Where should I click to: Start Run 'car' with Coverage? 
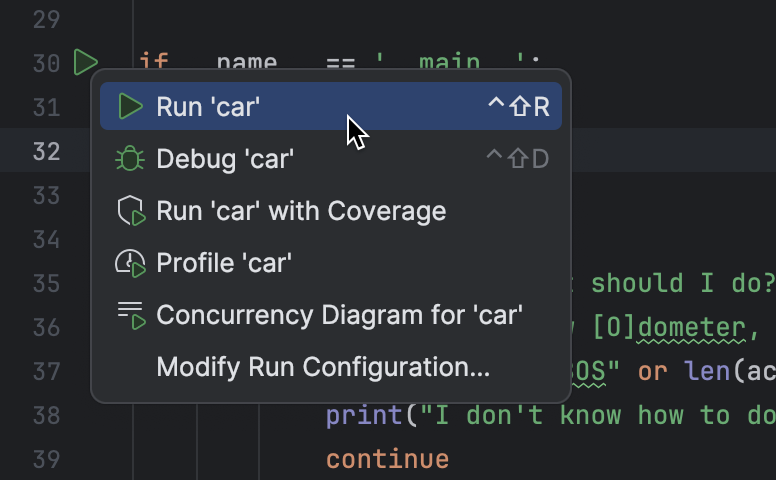coord(301,211)
